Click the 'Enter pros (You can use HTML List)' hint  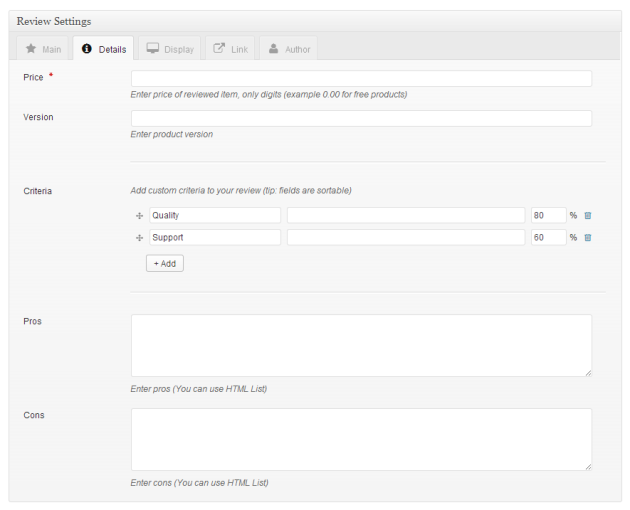198,389
